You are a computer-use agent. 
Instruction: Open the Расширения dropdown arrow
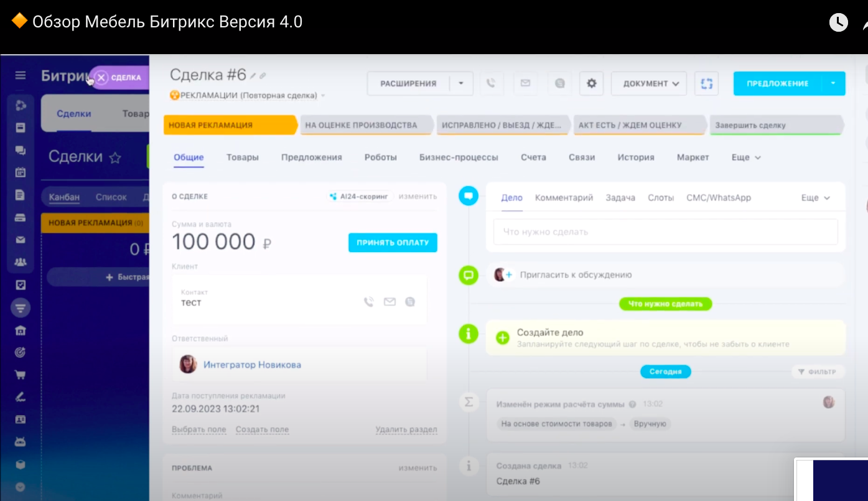pos(461,83)
